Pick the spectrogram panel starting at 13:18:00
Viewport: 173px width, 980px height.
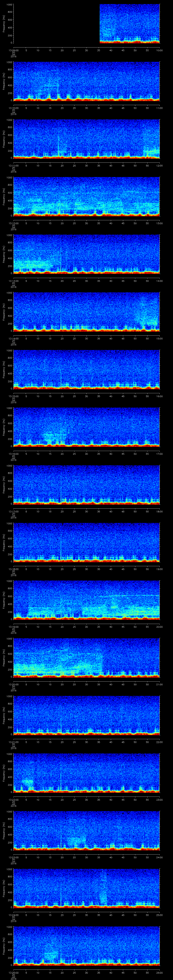[86, 542]
